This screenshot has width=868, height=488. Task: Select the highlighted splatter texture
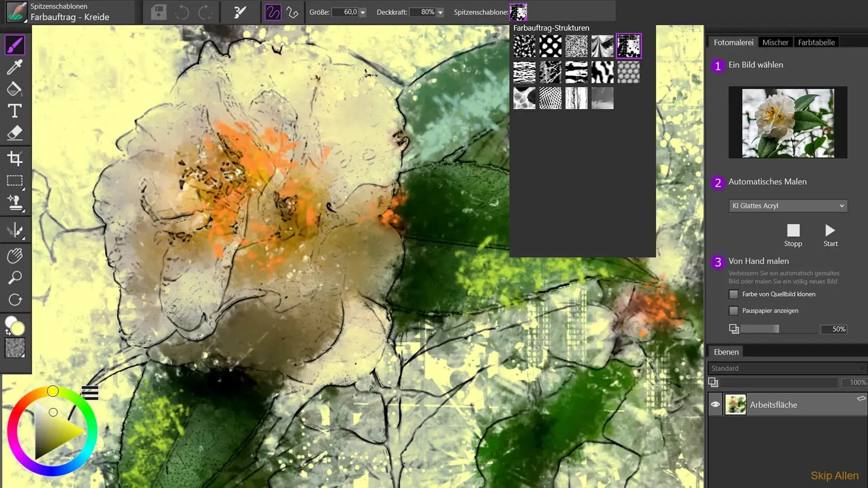pyautogui.click(x=628, y=46)
